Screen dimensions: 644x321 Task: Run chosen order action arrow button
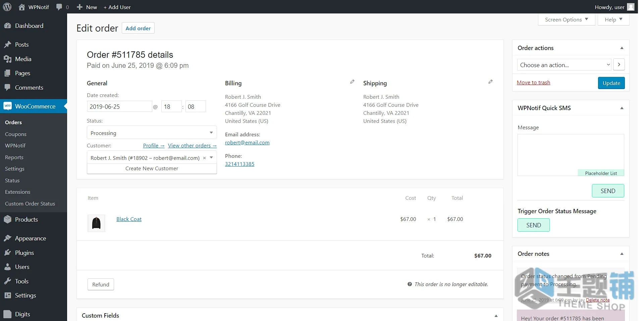(x=619, y=64)
